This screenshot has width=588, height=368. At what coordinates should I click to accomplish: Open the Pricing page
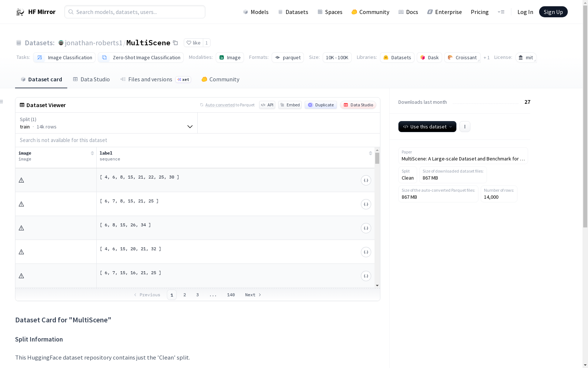tap(480, 12)
